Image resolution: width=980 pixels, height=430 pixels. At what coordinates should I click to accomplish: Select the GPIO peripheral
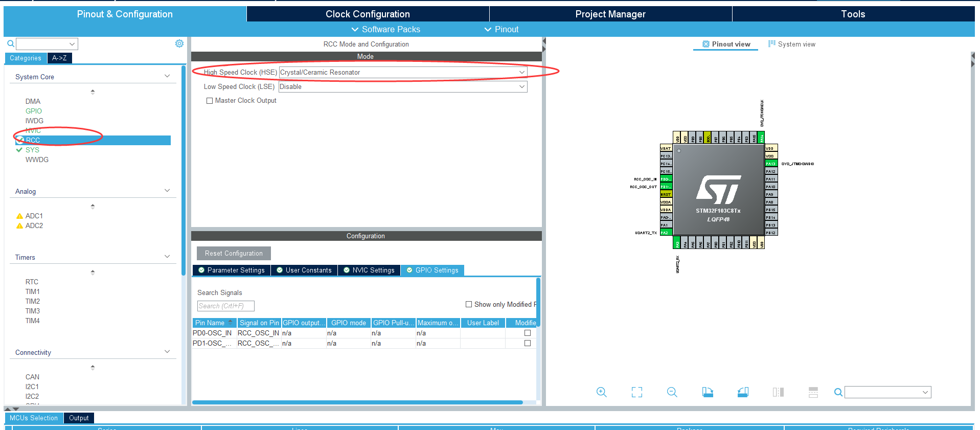click(34, 111)
